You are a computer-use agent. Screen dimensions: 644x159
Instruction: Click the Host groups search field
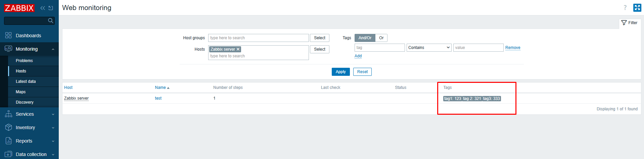click(258, 38)
